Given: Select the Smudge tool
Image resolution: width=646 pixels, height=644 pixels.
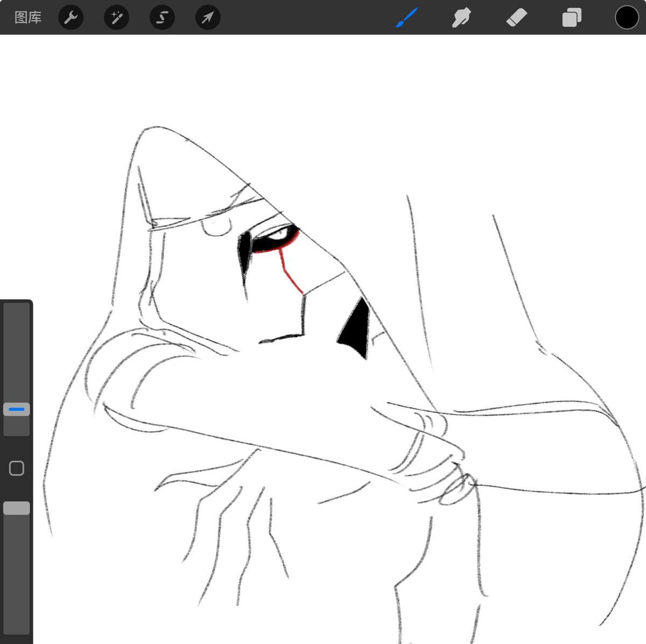Looking at the screenshot, I should coord(461,18).
